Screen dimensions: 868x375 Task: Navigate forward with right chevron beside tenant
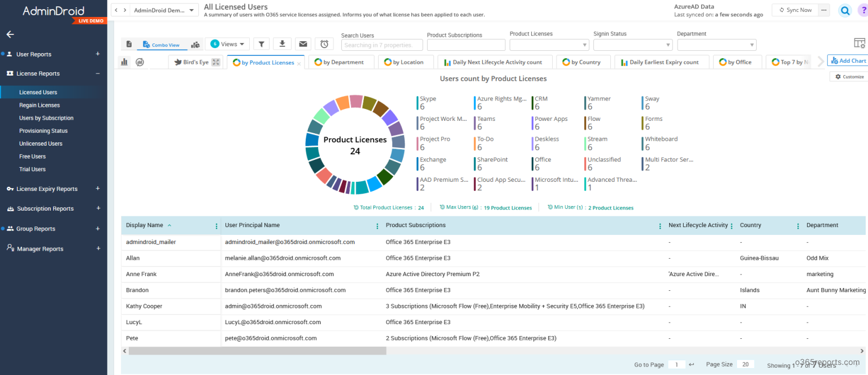click(x=125, y=10)
